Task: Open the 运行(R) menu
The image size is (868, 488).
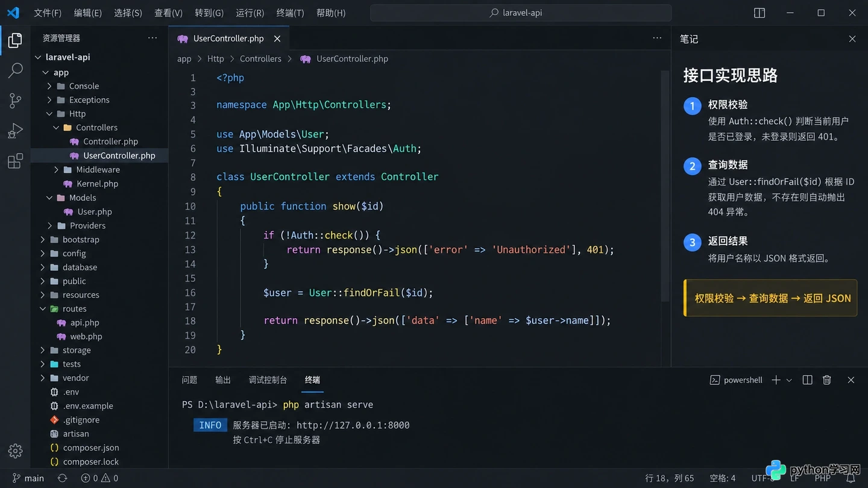Action: tap(250, 13)
